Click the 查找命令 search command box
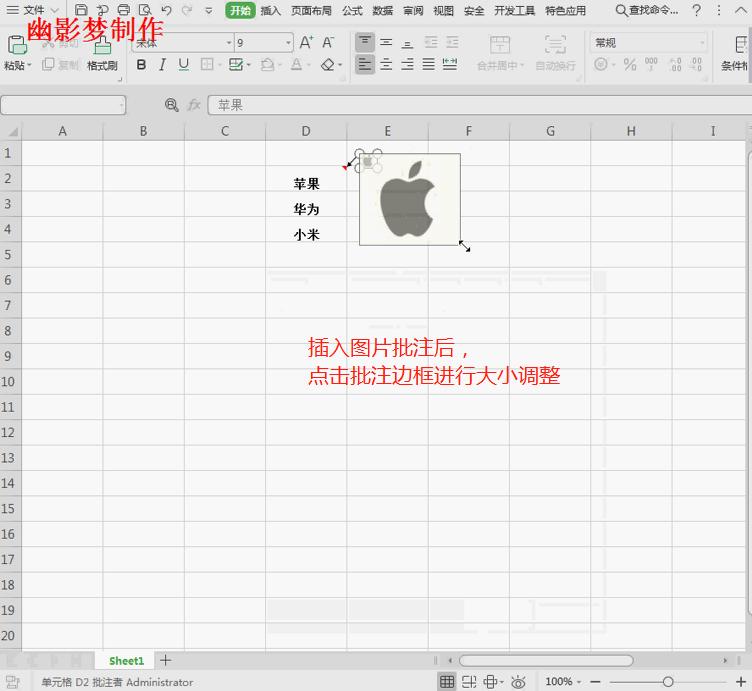This screenshot has height=691, width=752. (x=647, y=10)
